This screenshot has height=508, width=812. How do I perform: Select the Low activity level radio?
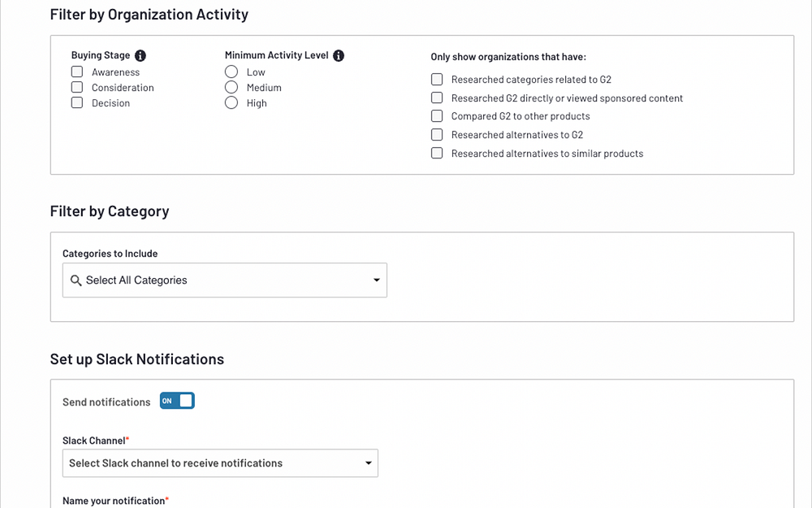231,72
